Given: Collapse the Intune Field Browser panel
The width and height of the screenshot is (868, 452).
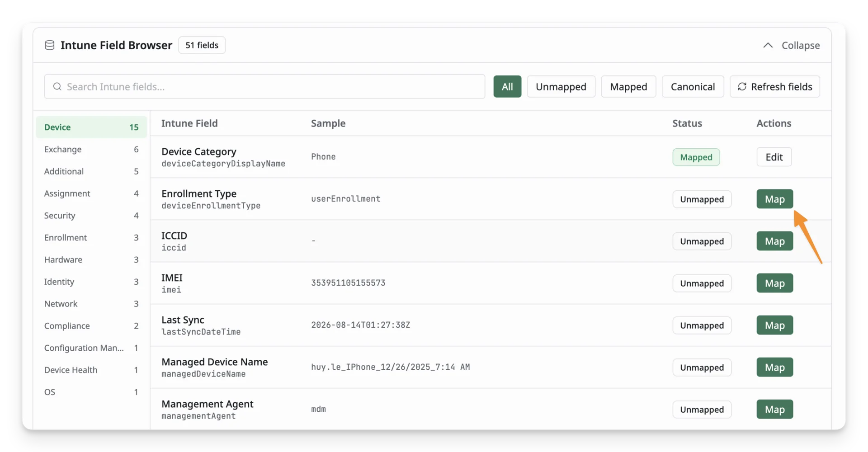Looking at the screenshot, I should click(x=791, y=45).
